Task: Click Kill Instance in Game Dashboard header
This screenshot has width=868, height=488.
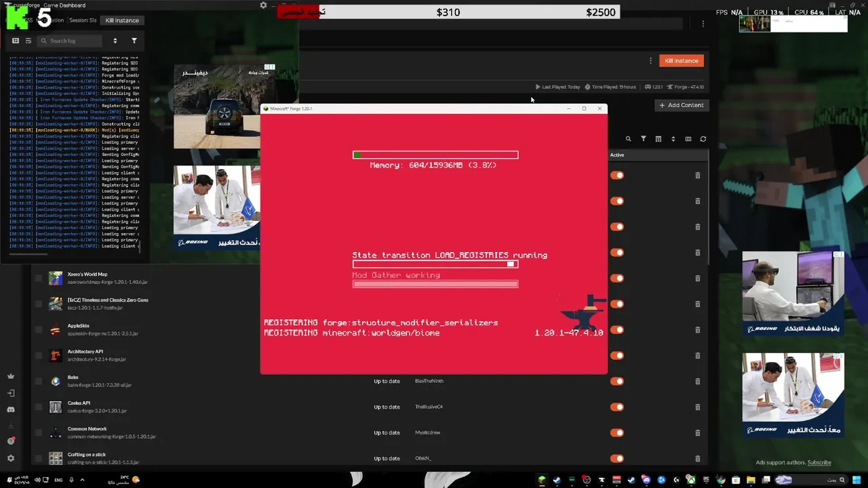Action: [x=122, y=20]
